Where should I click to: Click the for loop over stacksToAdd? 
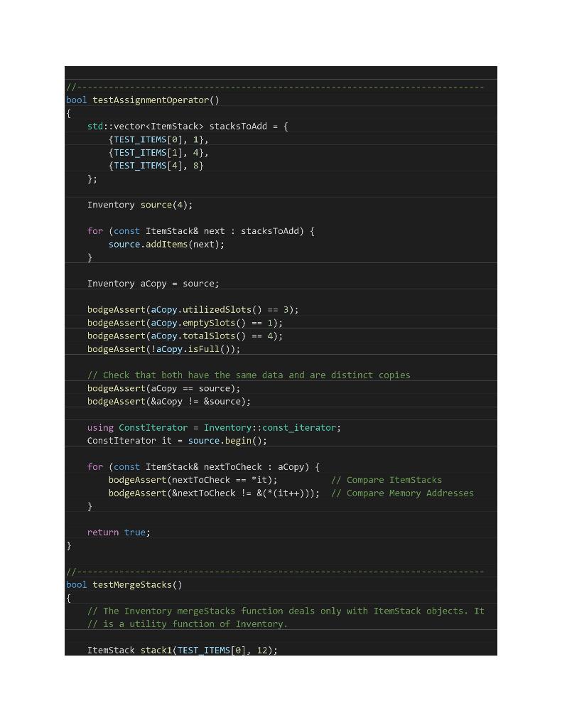[201, 231]
